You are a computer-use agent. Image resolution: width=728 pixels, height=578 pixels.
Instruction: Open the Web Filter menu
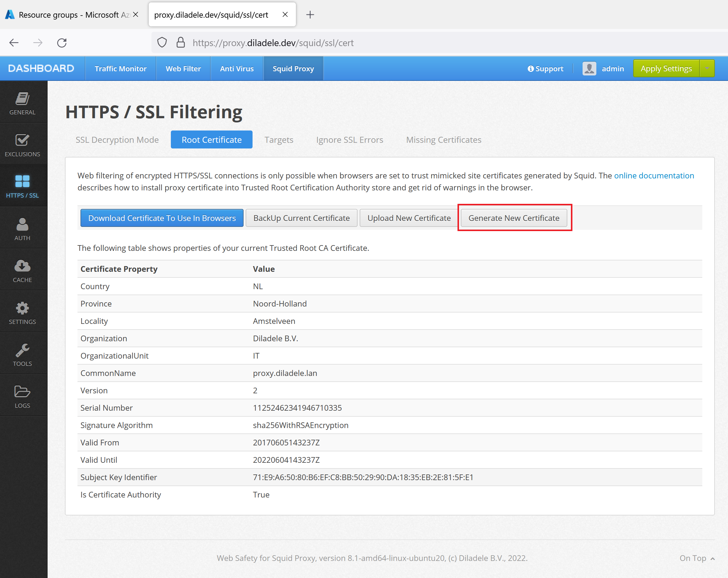[x=183, y=69]
